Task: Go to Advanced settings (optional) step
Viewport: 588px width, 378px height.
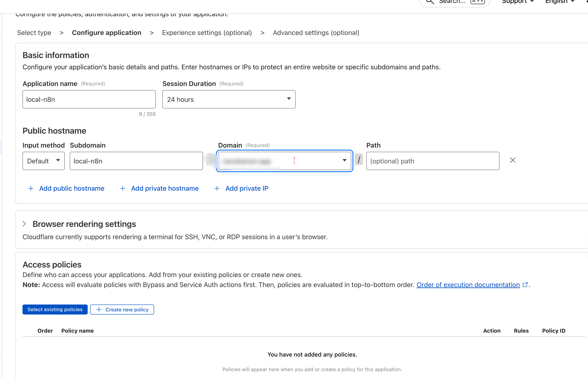Action: (316, 33)
